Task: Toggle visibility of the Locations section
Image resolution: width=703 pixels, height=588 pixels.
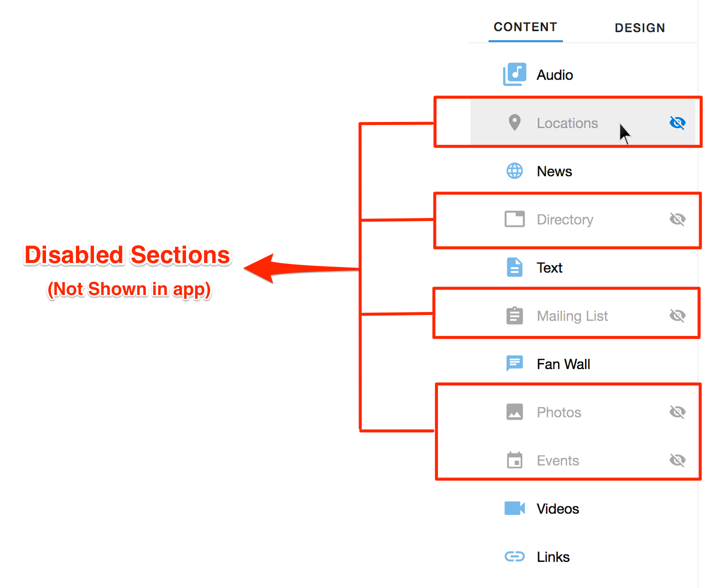Action: [677, 122]
